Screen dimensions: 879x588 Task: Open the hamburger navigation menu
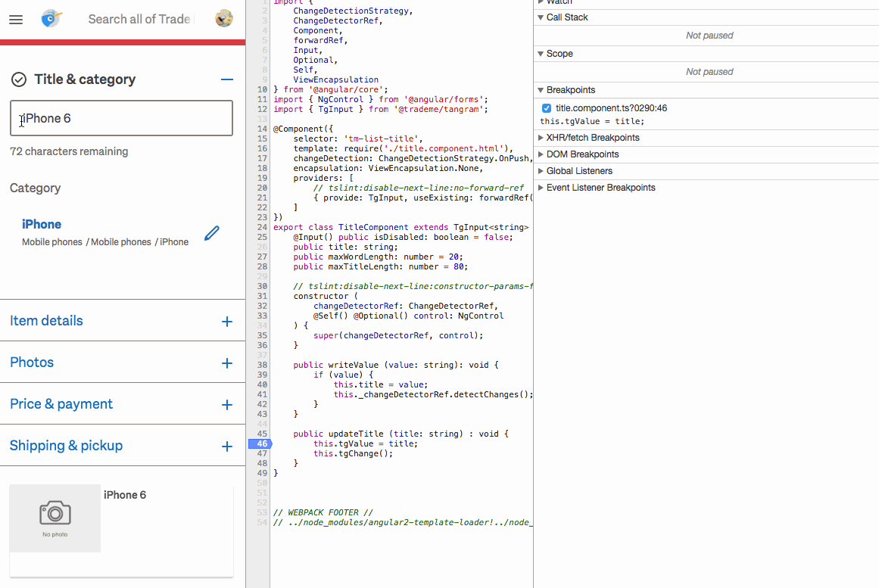coord(16,20)
